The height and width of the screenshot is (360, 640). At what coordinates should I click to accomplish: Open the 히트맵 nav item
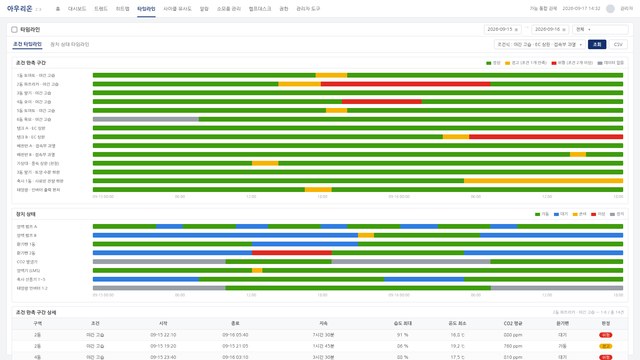[122, 9]
